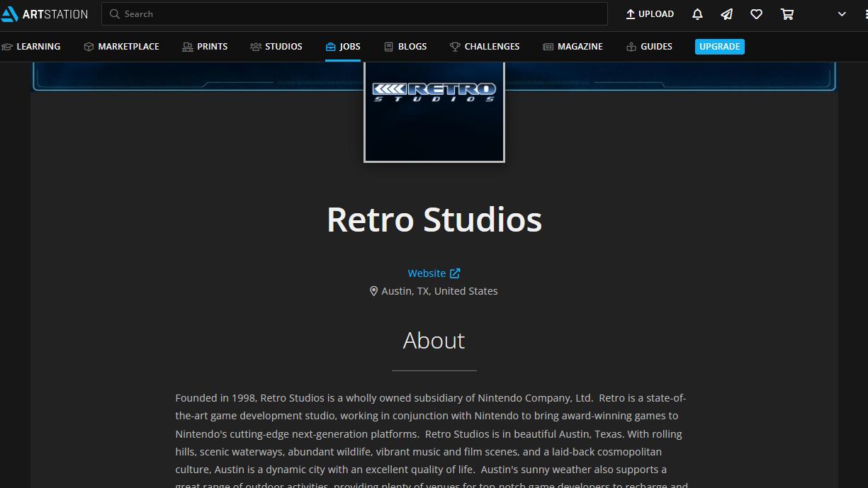The width and height of the screenshot is (868, 488).
Task: Open the shopping cart icon
Action: 787,14
